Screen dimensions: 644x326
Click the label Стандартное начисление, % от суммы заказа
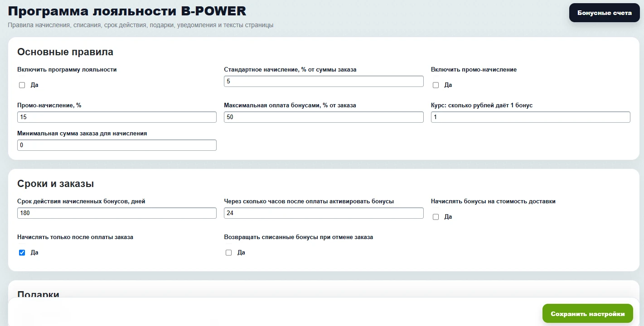pos(290,70)
